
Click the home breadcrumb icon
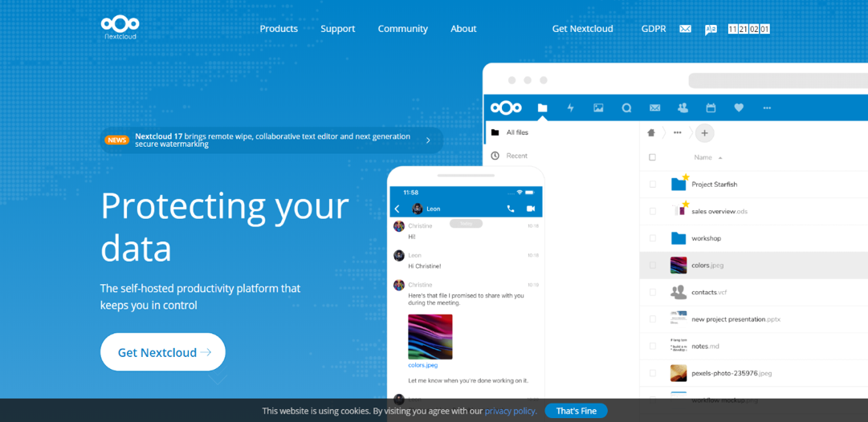[651, 132]
